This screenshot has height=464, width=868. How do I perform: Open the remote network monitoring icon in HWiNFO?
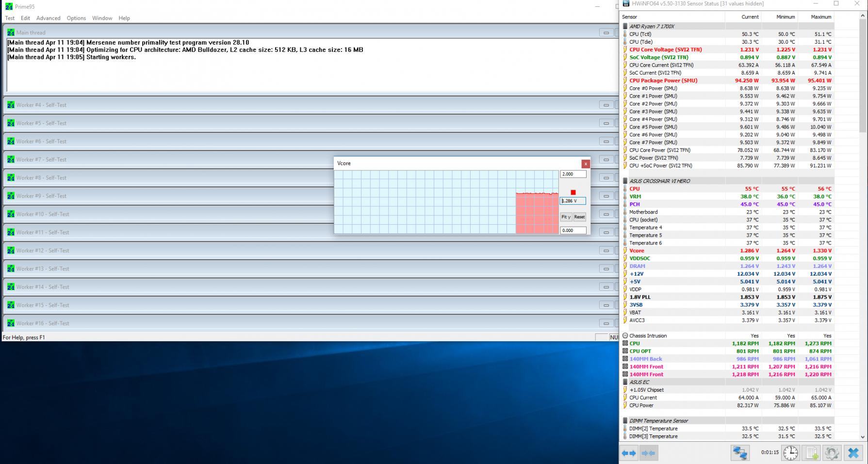740,453
